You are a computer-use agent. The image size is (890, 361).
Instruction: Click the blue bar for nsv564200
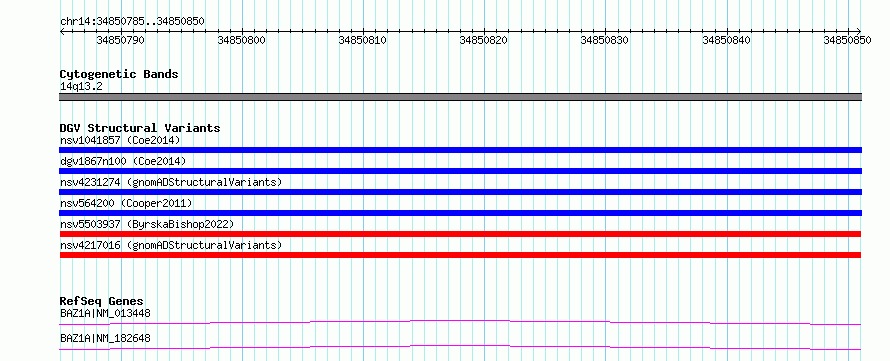pyautogui.click(x=460, y=213)
